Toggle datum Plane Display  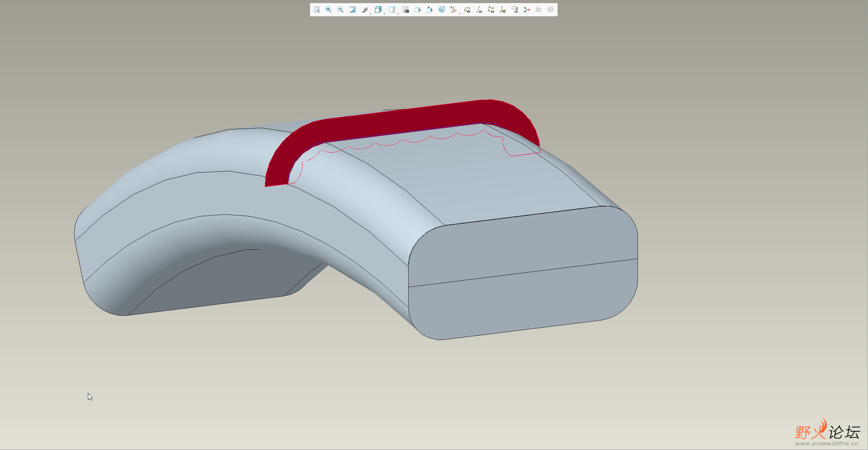point(467,10)
